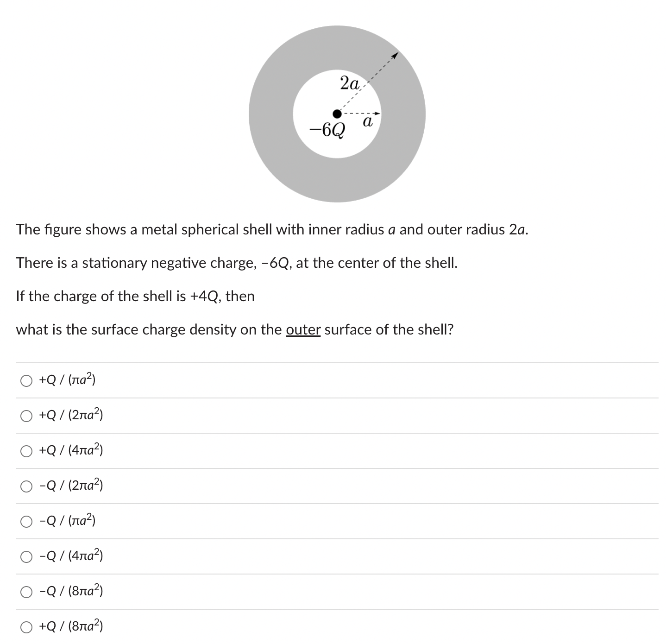Select the +Q / (8πa²) answer option

point(70,627)
